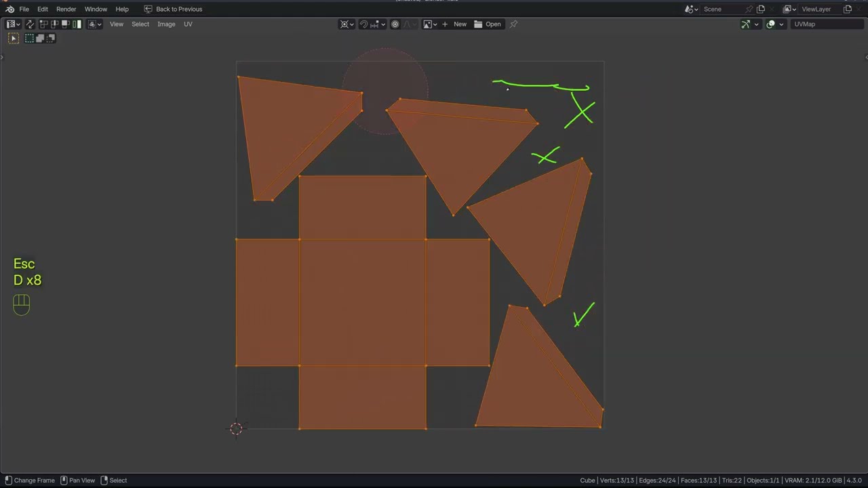
Task: Toggle the scene pin icon
Action: [x=749, y=9]
